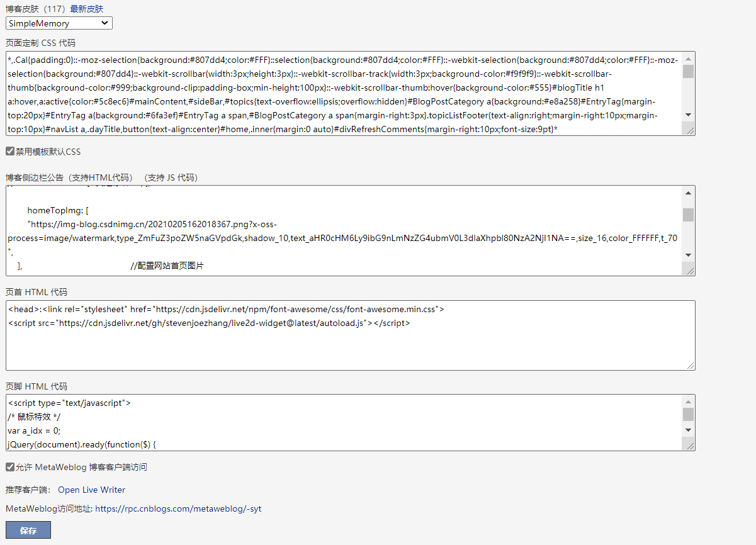Click the live2d-widget autoload.js script line
756x545 pixels.
209,323
